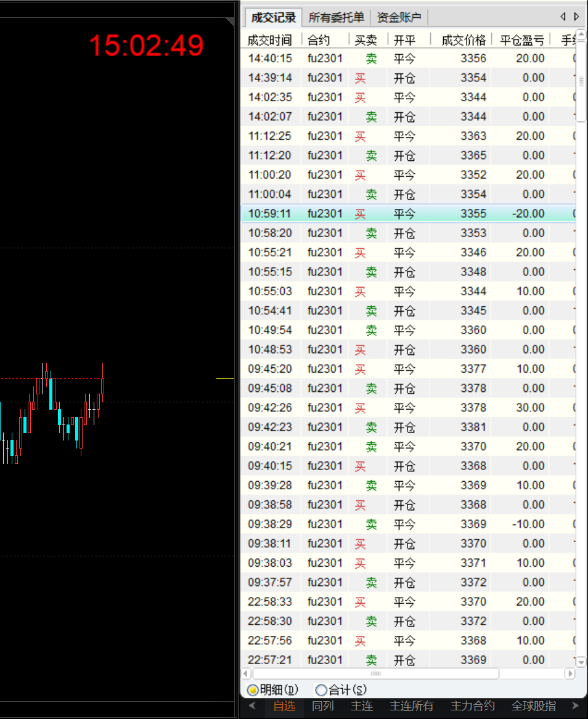Click the corner triangle at chart's top-right
The height and width of the screenshot is (719, 588).
click(x=231, y=22)
